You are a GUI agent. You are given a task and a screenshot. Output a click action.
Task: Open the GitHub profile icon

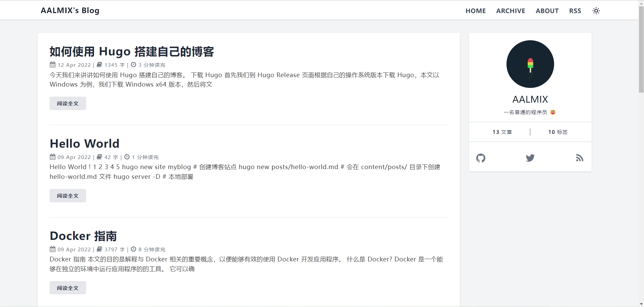coord(481,158)
